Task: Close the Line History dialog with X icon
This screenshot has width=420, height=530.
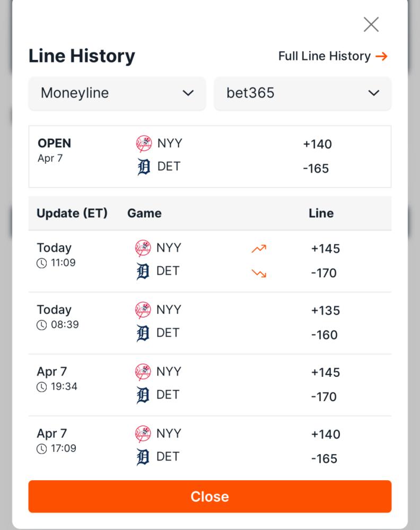Action: pos(371,24)
